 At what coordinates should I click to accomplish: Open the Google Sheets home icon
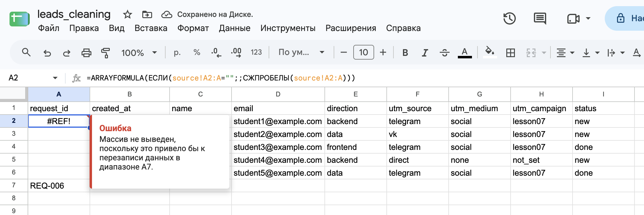point(19,19)
